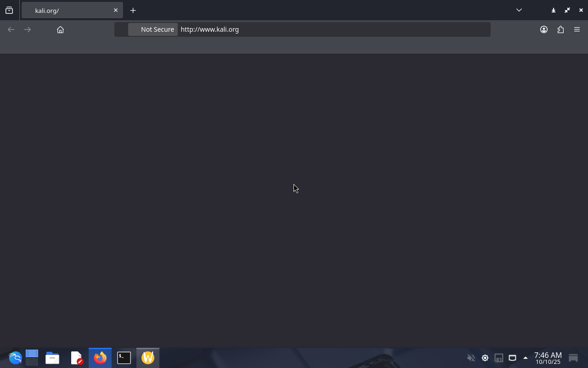This screenshot has height=368, width=588.
Task: Toggle show desktop at taskbar end
Action: [x=573, y=358]
